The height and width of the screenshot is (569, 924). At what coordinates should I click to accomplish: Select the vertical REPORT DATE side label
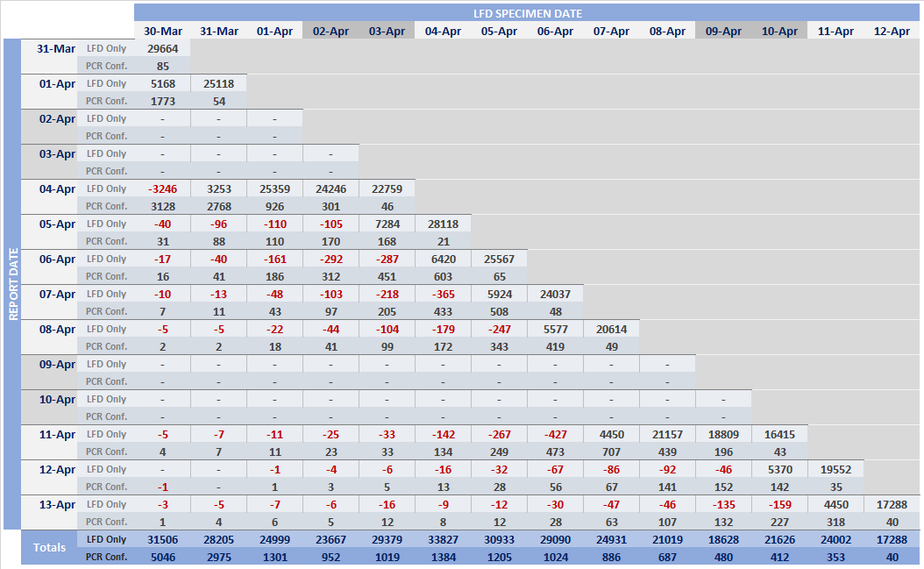pos(13,284)
